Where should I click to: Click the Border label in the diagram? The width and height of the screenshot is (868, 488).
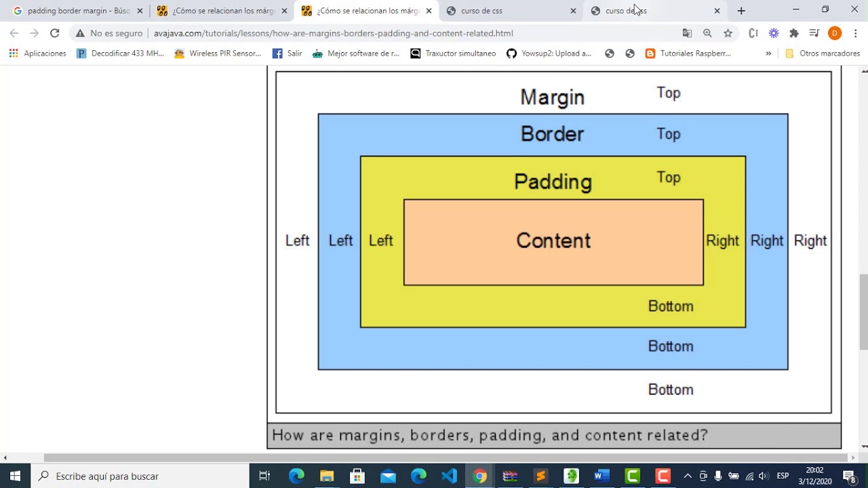552,134
